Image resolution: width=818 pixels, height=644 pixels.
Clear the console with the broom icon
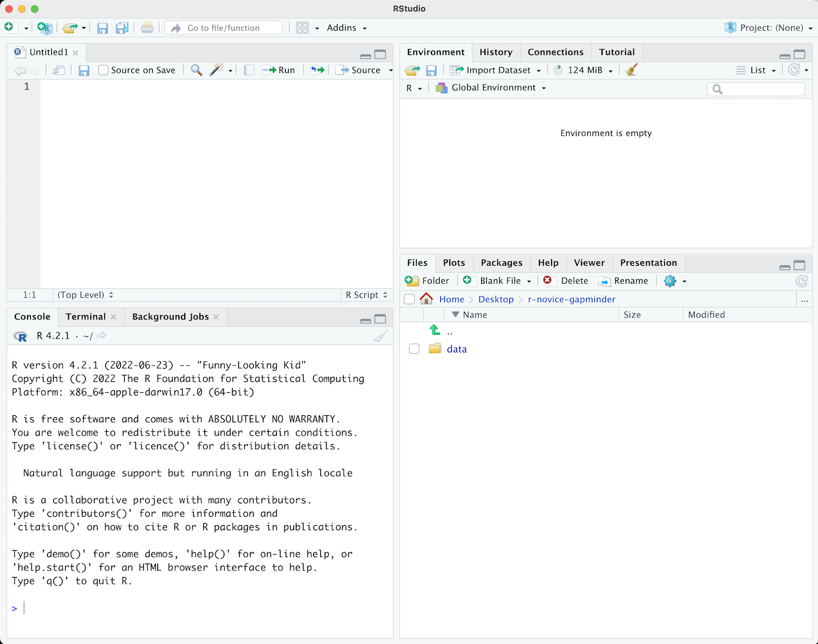click(x=381, y=335)
